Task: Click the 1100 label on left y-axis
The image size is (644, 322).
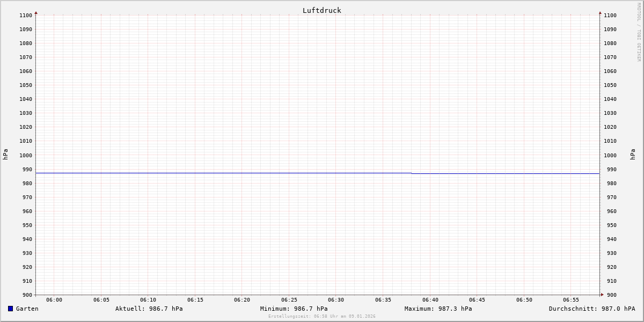Action: coord(26,16)
